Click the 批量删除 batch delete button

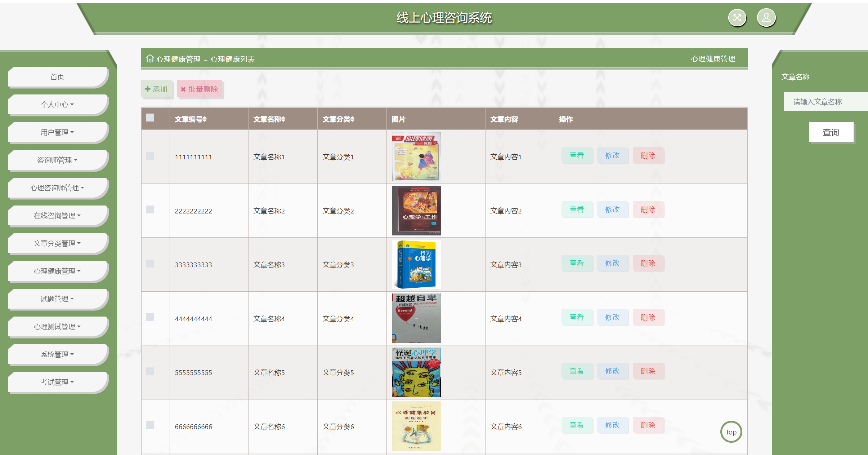click(200, 89)
